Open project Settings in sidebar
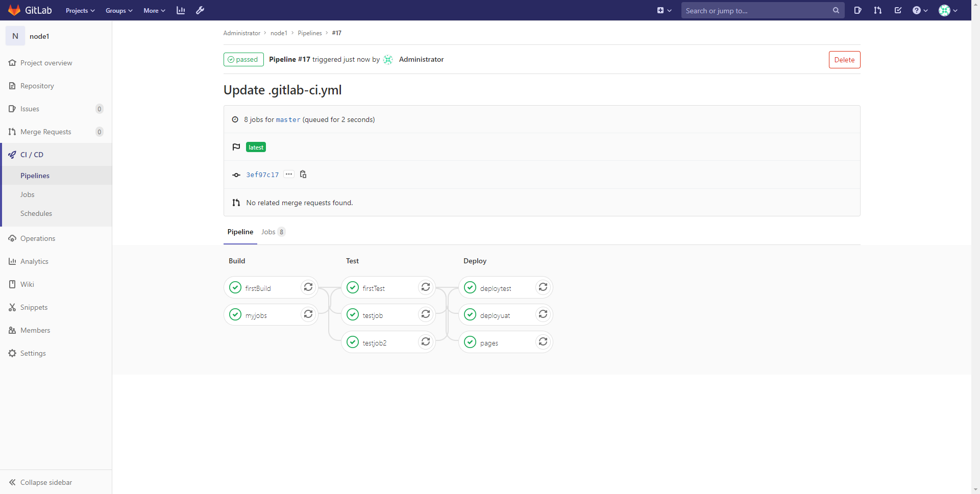This screenshot has height=494, width=980. pos(56,353)
